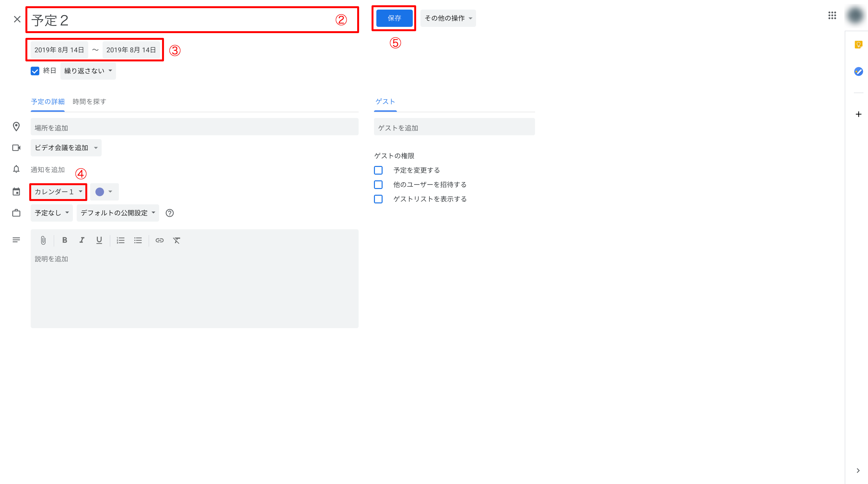Open the デフォルトの公開設定 dropdown

pos(118,213)
